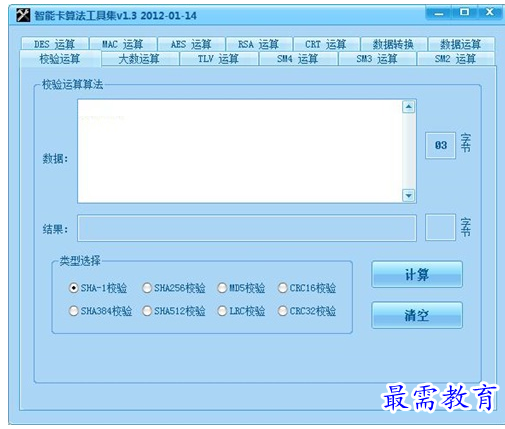
Task: Click the data byte count box showing 03
Action: tap(440, 145)
